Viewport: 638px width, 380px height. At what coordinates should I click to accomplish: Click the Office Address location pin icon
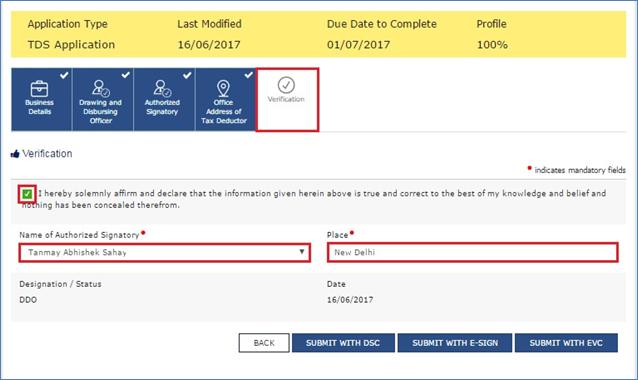(223, 88)
